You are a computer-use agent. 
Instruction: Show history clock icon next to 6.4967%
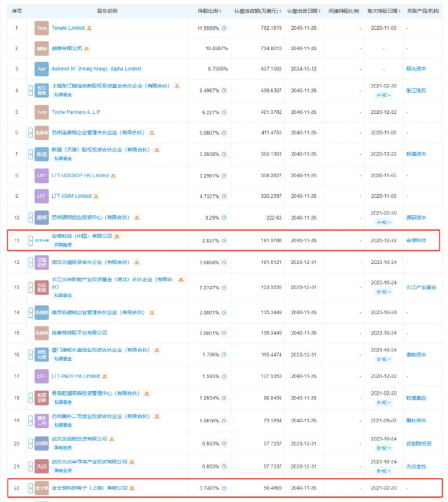224,91
